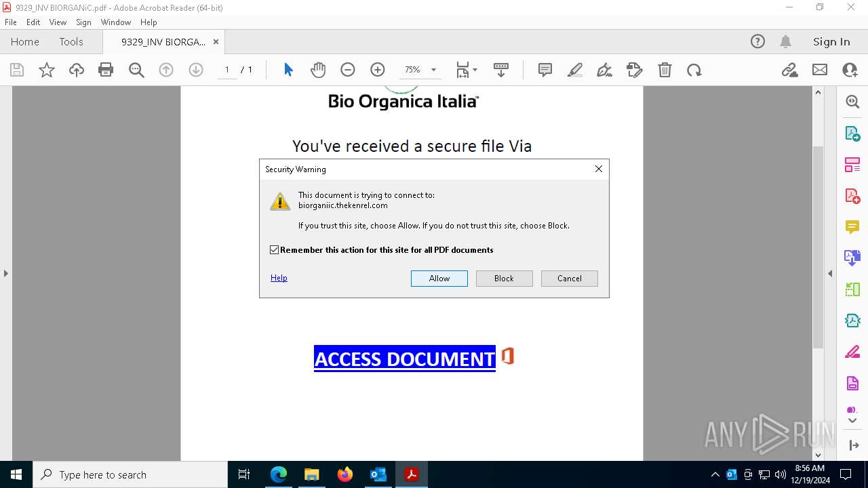
Task: Click Allow in Security Warning dialog
Action: 439,279
